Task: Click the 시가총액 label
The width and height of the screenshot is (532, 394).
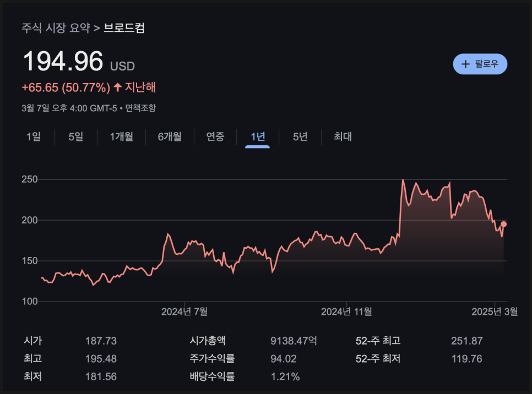Action: click(x=208, y=341)
